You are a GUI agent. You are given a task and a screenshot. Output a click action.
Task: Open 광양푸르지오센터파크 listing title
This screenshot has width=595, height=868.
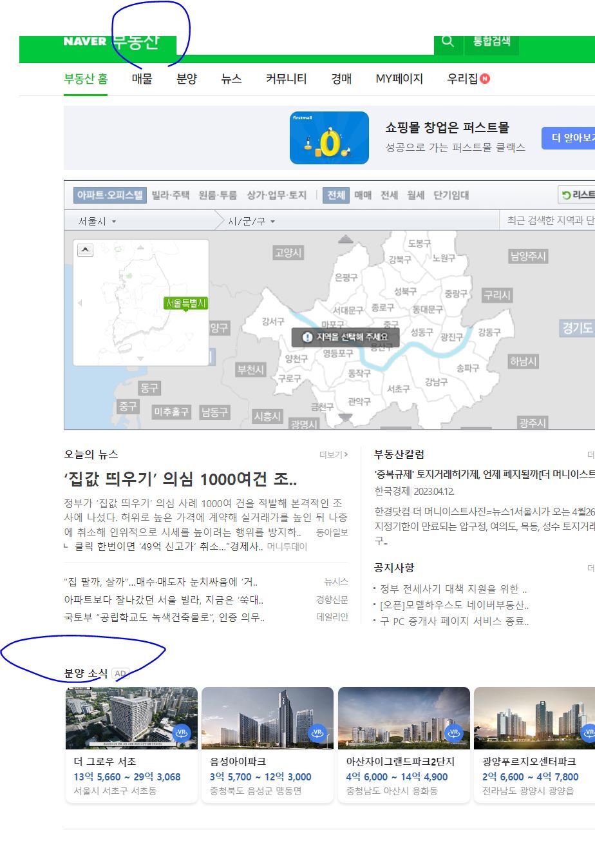coord(529,761)
